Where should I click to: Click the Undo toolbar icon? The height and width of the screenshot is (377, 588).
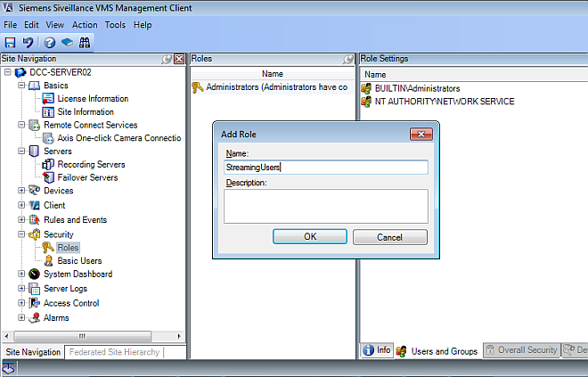29,42
